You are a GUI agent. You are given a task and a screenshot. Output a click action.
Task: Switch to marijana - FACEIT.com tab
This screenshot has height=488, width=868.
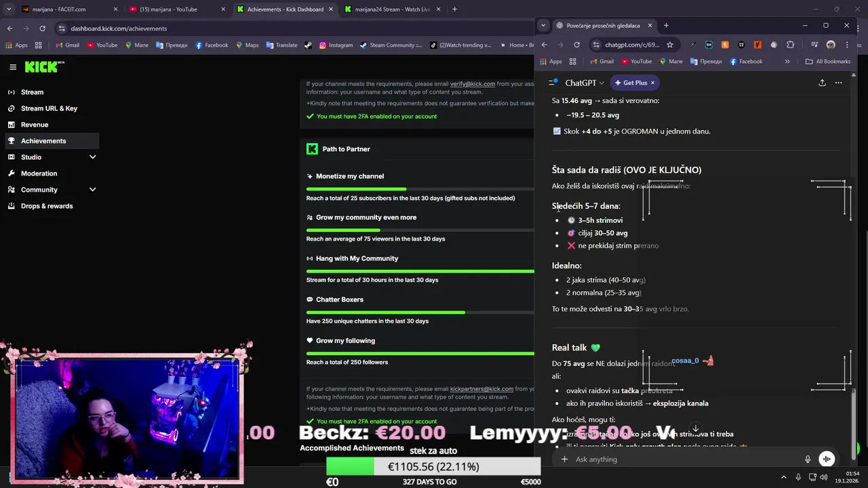tap(68, 9)
